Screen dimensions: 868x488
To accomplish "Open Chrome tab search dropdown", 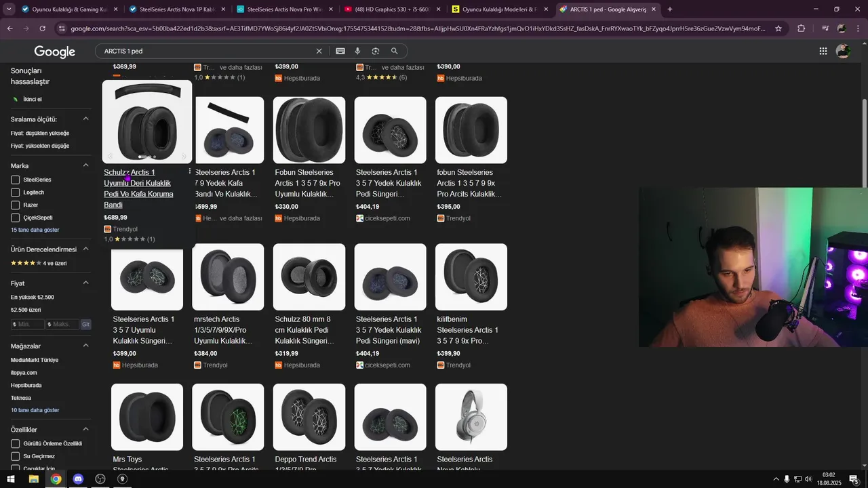I will [10, 9].
